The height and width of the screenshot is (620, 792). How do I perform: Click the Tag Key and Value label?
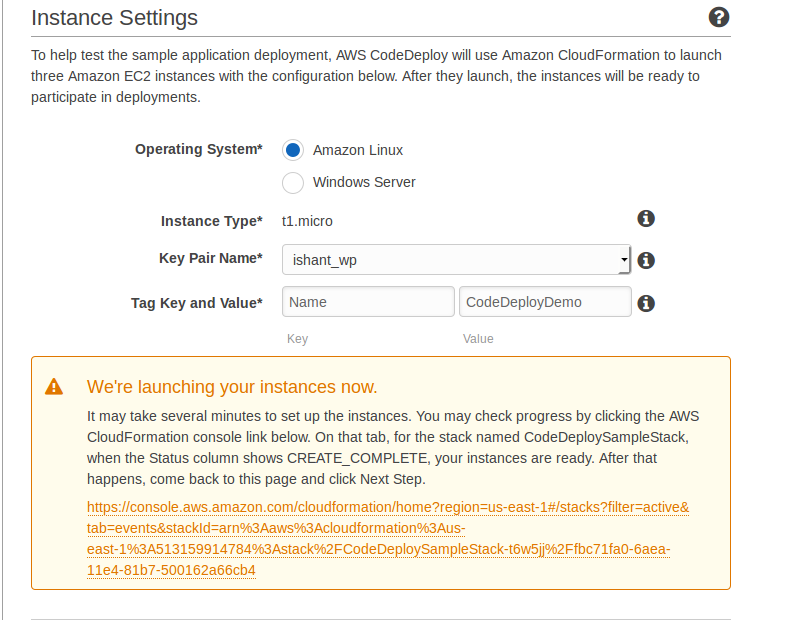coord(196,303)
